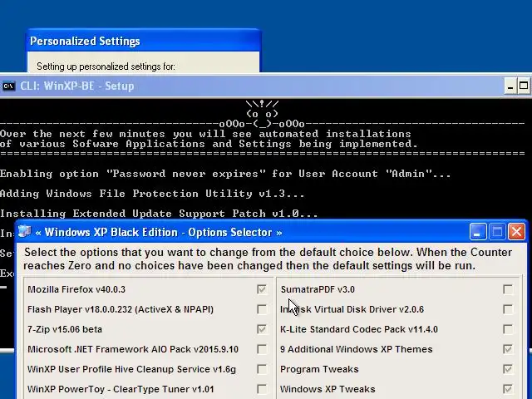
Task: Enable the ClearType Tuner PowerToy checkbox
Action: (x=262, y=389)
